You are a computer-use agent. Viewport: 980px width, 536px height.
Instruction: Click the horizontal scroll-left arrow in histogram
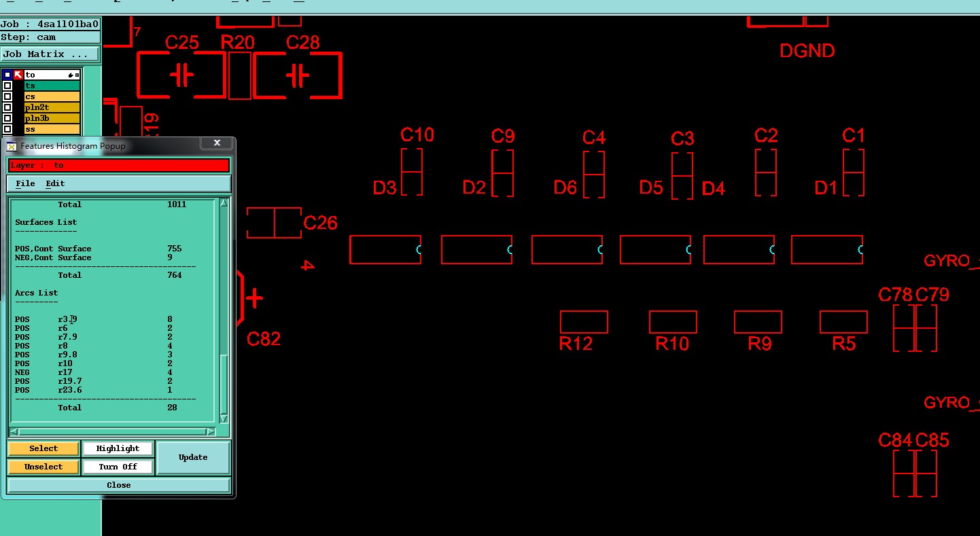pos(14,431)
